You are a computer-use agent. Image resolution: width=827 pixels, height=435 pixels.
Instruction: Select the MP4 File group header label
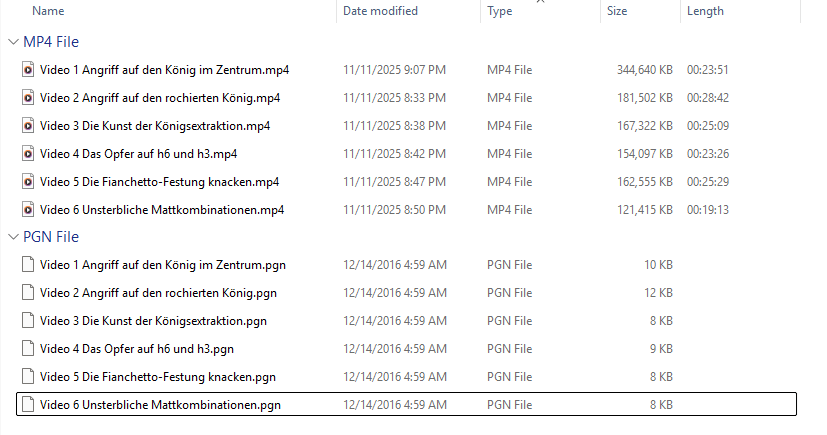pyautogui.click(x=51, y=42)
